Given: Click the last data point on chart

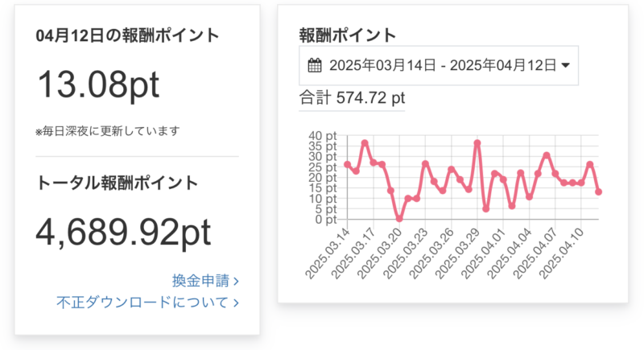Looking at the screenshot, I should click(598, 191).
